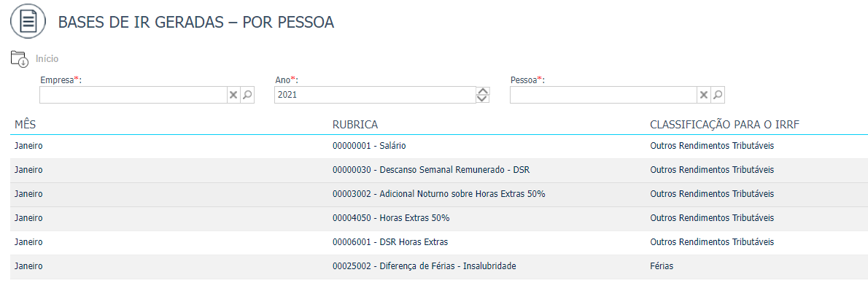This screenshot has height=283, width=868.
Task: Increase the Ano value with up arrow
Action: coord(483,91)
